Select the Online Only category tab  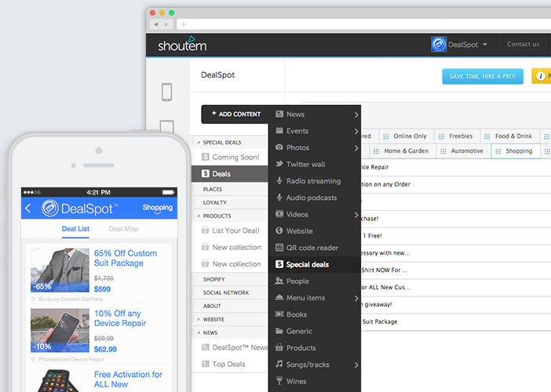pyautogui.click(x=407, y=136)
